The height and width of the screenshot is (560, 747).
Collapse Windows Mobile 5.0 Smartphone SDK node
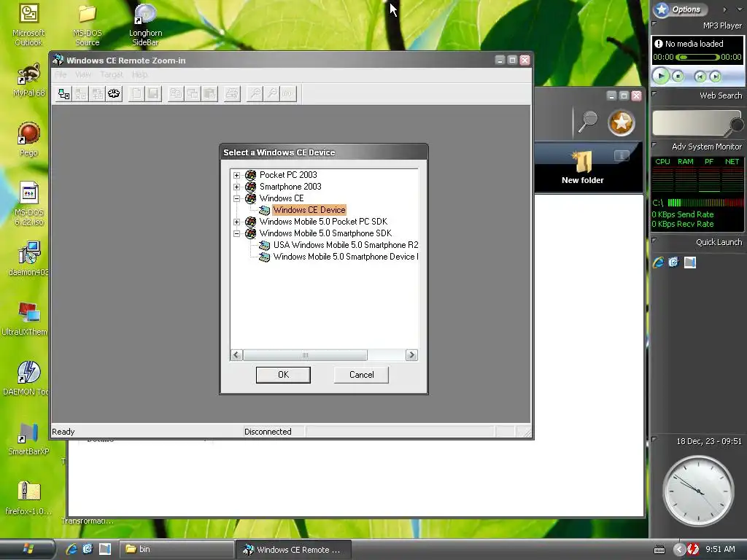pyautogui.click(x=237, y=233)
